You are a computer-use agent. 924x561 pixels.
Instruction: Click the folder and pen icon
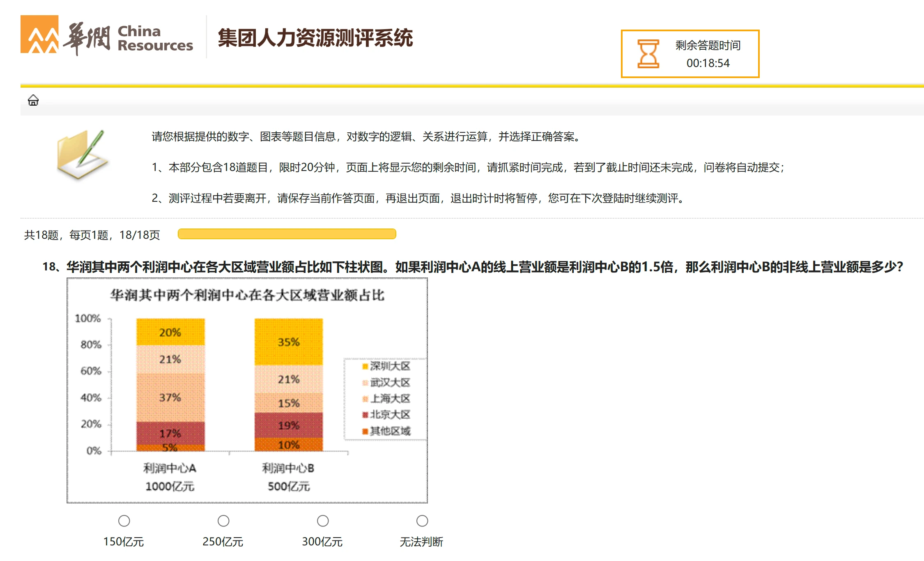(83, 155)
